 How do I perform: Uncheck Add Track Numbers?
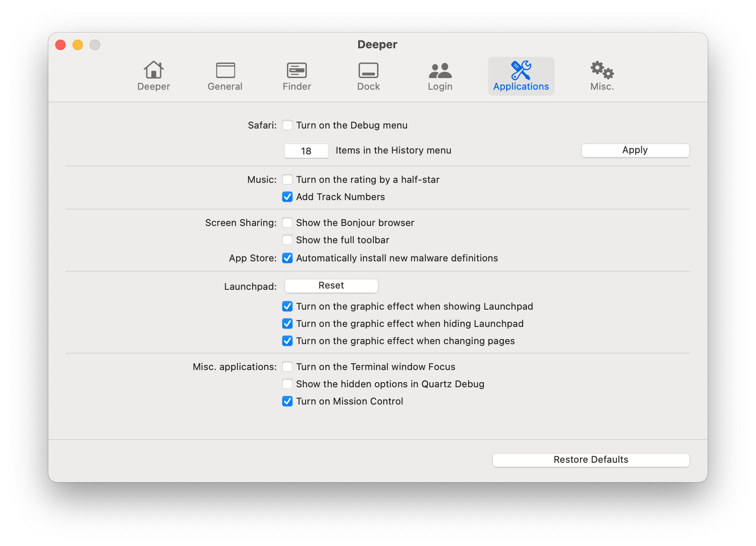(287, 197)
